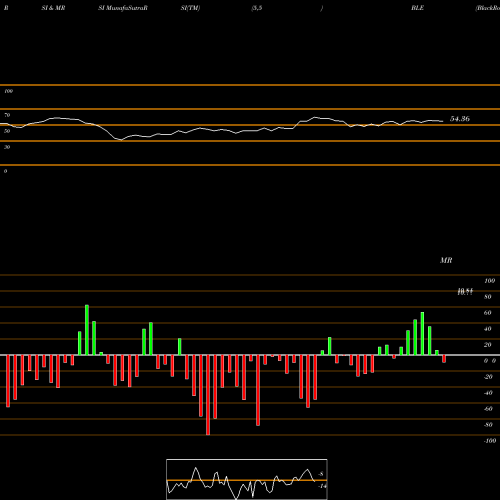Click the RSI value label 54.36
The width and height of the screenshot is (500, 500).
pyautogui.click(x=460, y=119)
